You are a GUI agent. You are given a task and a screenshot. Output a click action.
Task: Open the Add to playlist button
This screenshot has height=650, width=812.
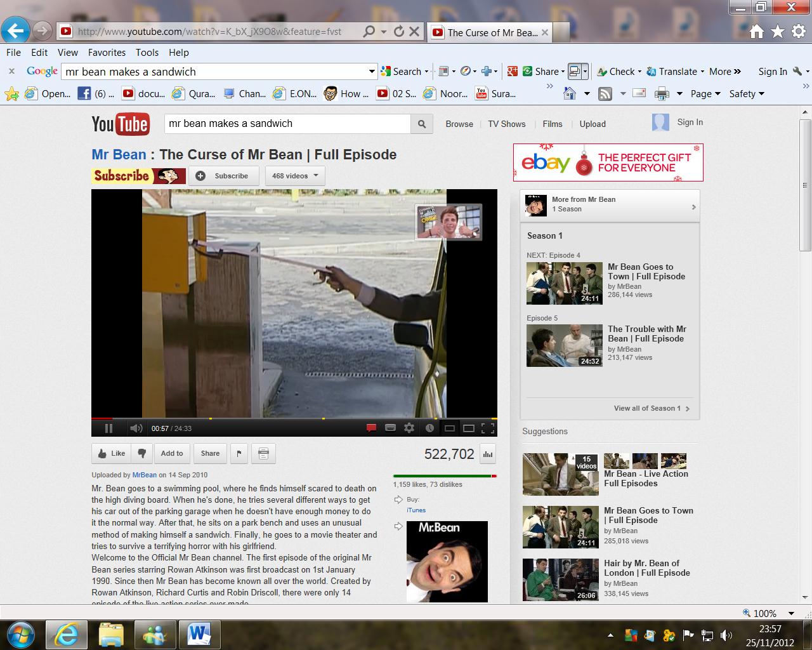tap(172, 453)
